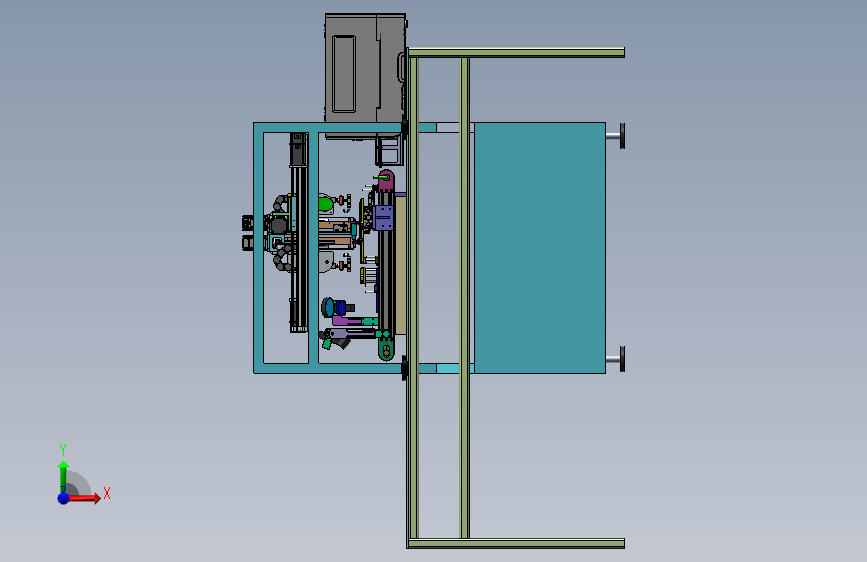Select the large teal panel on the right
Image resolution: width=867 pixels, height=562 pixels.
[540, 248]
